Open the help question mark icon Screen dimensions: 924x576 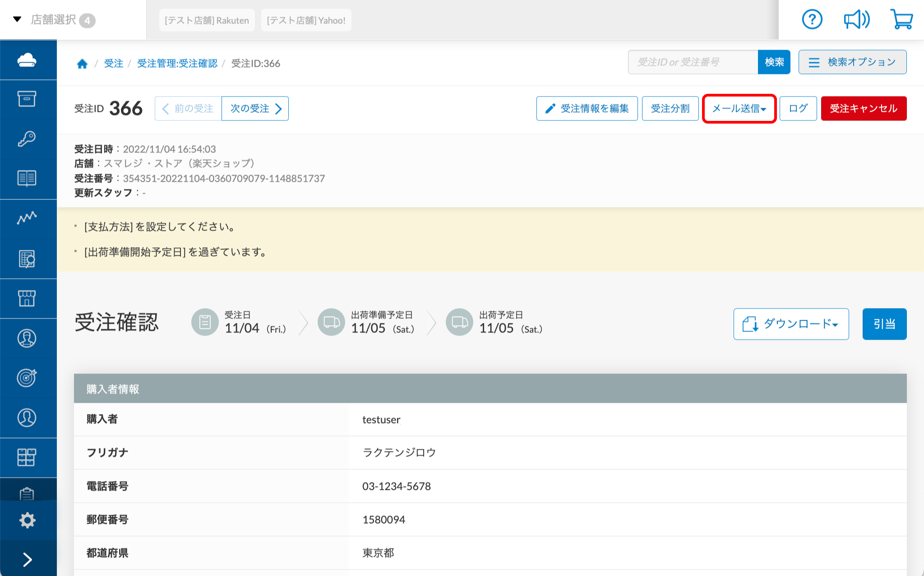coord(812,20)
